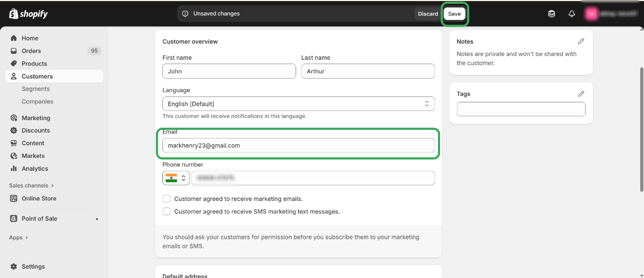Click the Discounts icon in sidebar
The image size is (644, 278).
14,130
